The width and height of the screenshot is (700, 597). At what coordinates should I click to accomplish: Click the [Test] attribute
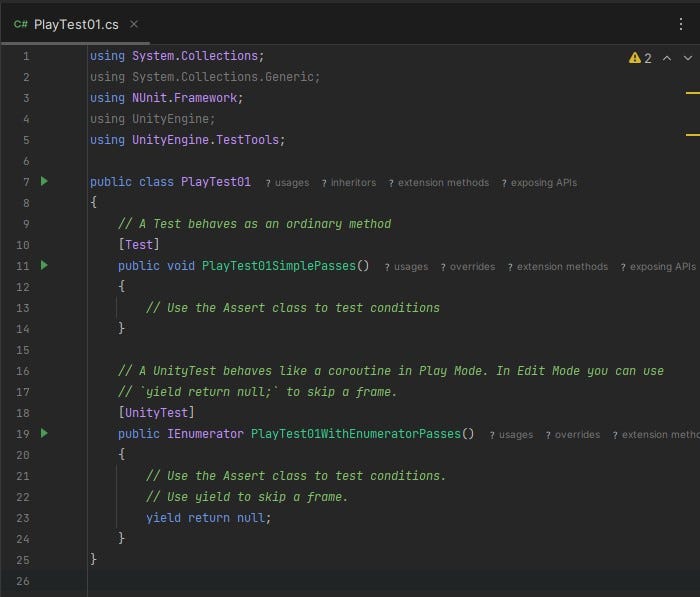(139, 245)
